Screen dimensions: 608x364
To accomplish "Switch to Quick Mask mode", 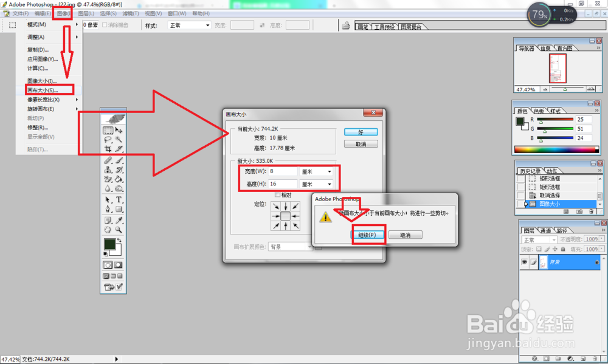I will coord(119,265).
